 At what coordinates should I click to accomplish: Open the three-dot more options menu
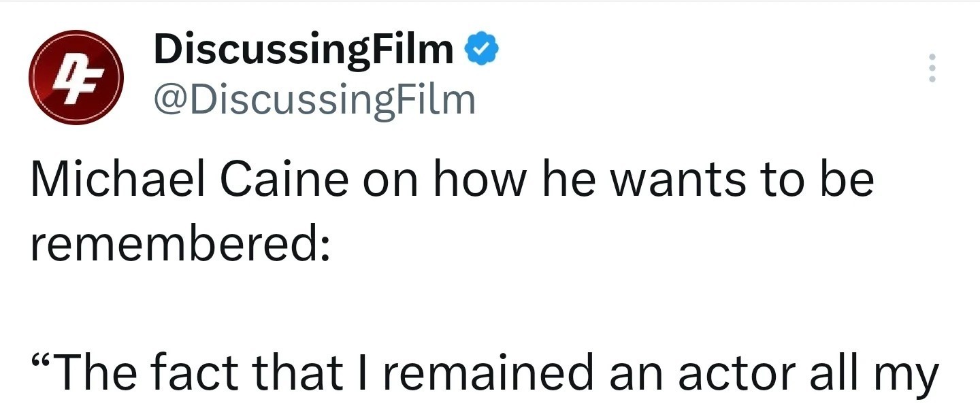(x=932, y=69)
